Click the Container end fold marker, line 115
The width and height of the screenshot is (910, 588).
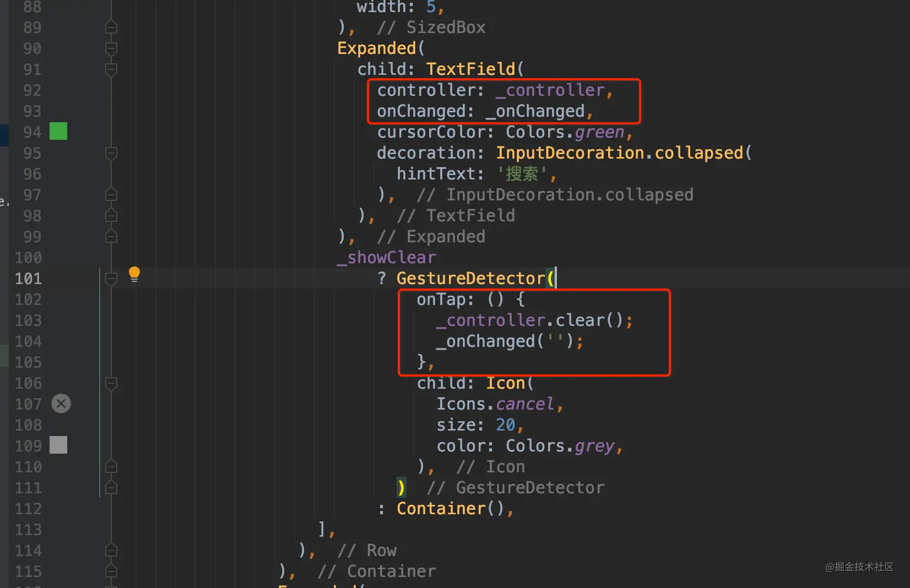111,571
